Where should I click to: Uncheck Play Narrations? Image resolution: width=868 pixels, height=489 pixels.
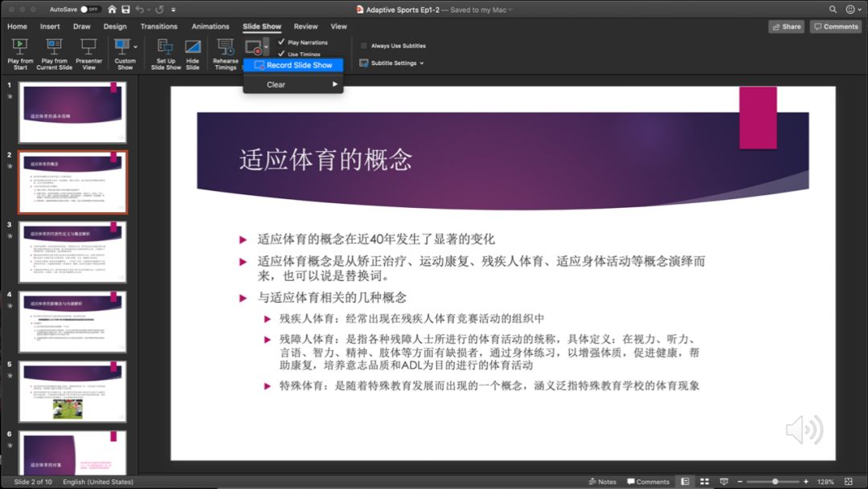[281, 42]
